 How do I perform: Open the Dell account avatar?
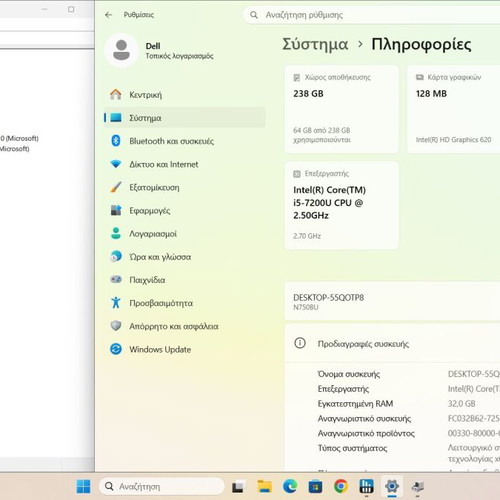(121, 50)
